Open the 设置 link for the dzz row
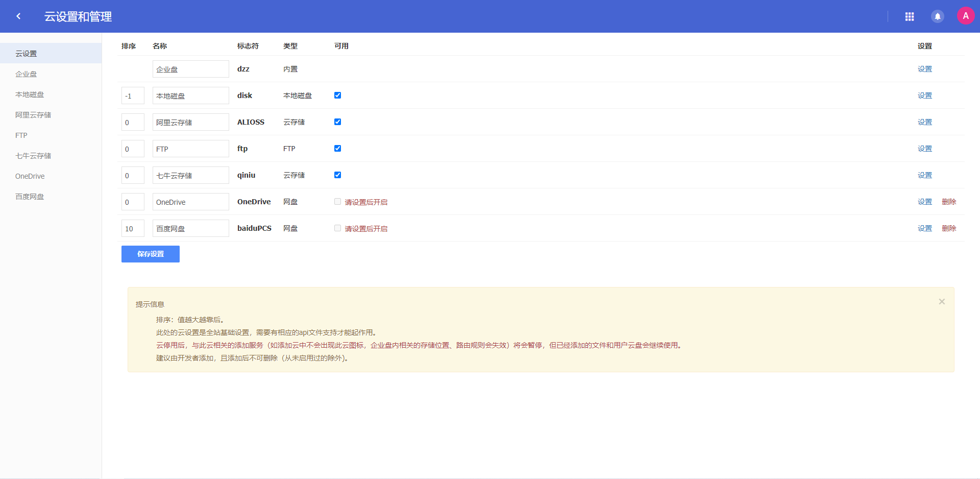Screen dimensions: 980x479 pyautogui.click(x=924, y=68)
